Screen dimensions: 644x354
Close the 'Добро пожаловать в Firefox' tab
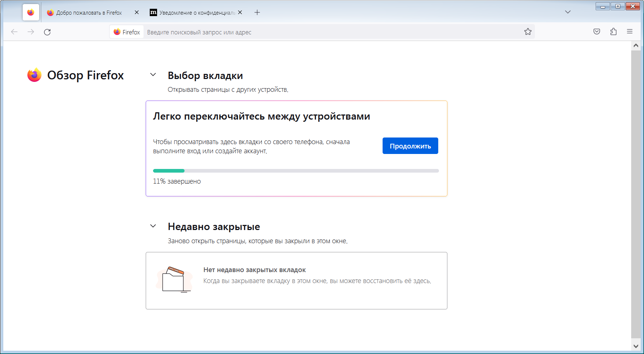[137, 12]
